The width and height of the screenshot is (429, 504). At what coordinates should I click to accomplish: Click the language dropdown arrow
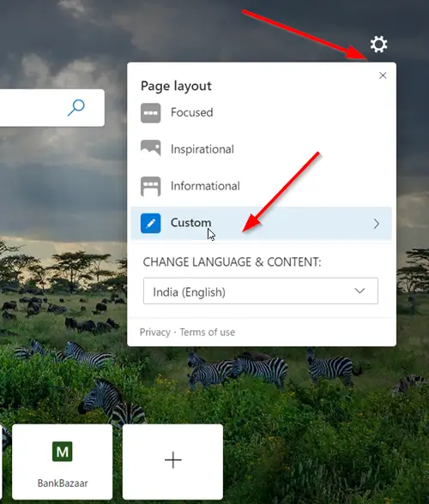360,291
